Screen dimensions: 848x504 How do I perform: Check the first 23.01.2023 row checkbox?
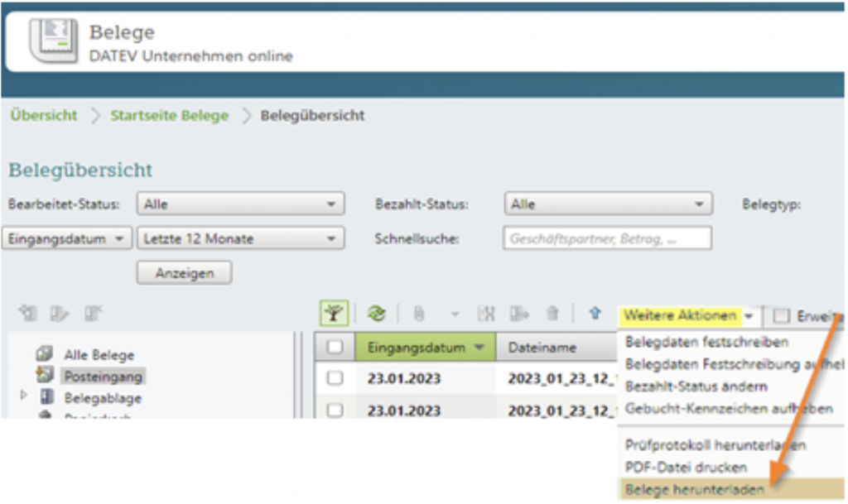335,378
